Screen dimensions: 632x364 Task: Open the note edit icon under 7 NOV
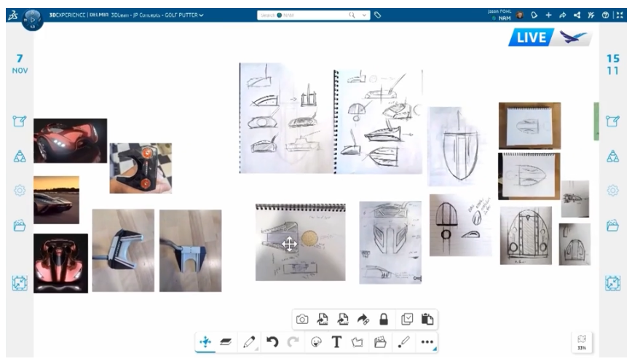click(x=20, y=121)
